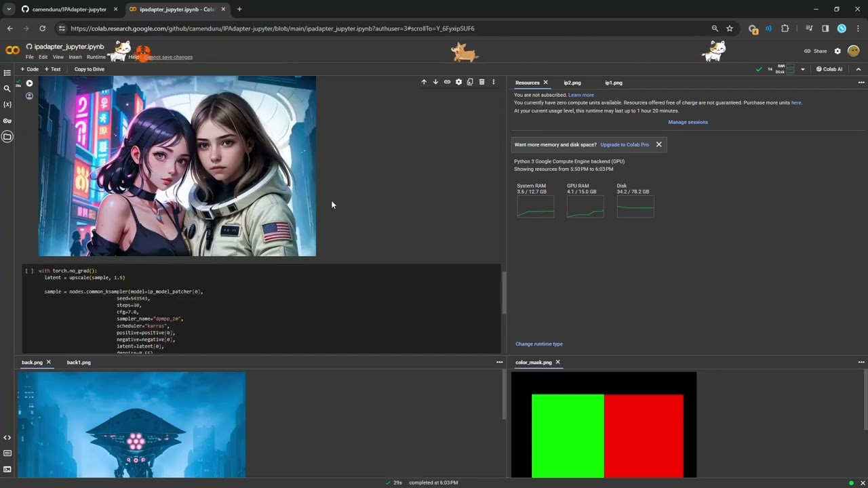Click the Disk usage graph

coord(635,207)
